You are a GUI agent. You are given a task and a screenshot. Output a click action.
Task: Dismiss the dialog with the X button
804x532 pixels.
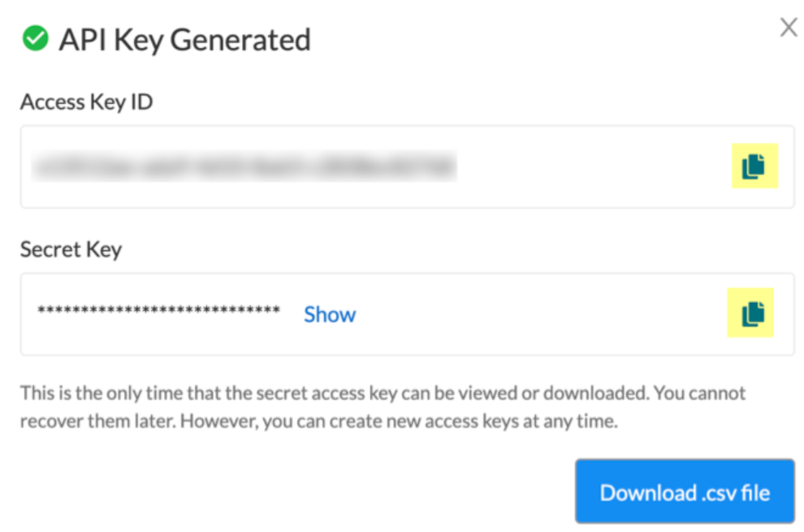click(x=788, y=27)
